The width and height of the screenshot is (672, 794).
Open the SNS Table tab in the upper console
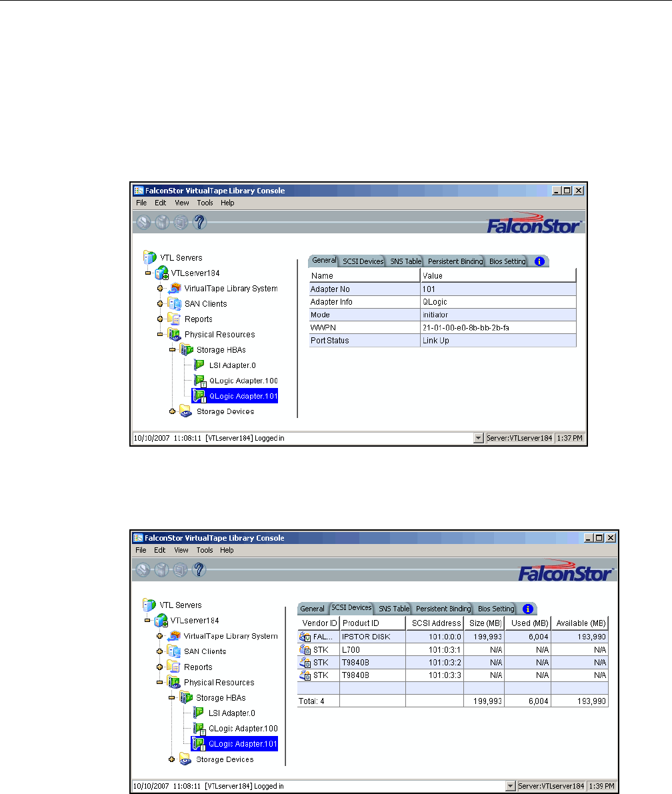(x=405, y=261)
